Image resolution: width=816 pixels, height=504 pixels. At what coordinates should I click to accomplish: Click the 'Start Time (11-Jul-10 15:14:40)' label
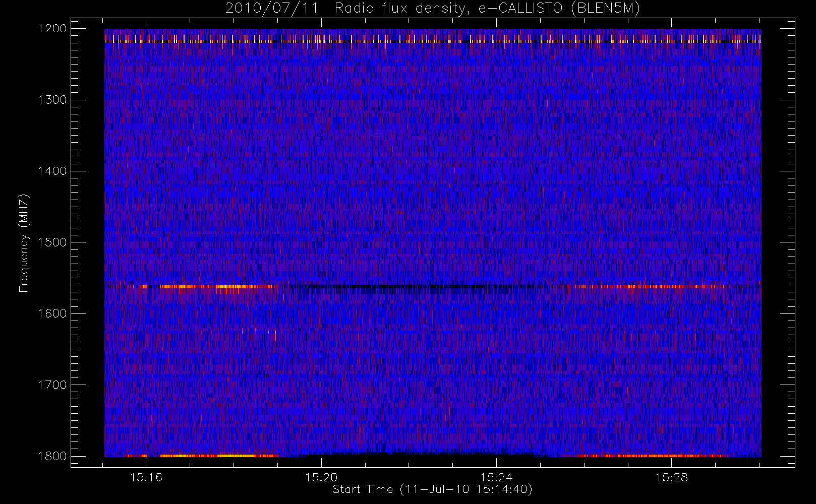433,489
